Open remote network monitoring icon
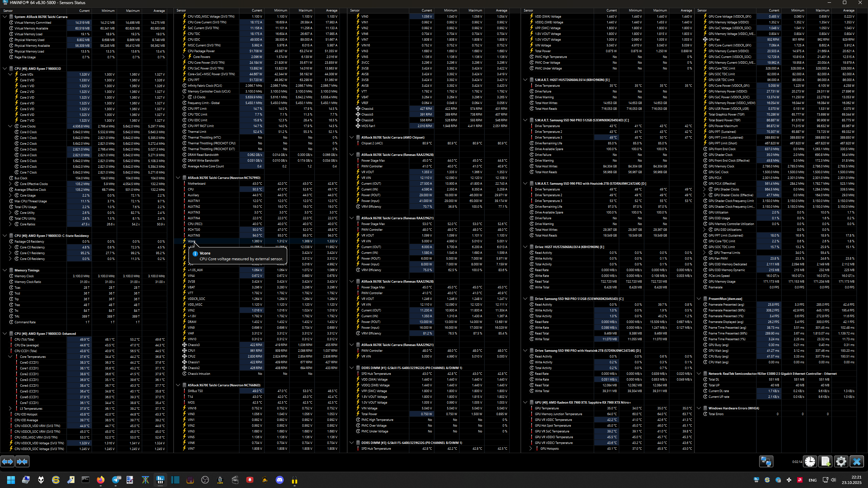The image size is (868, 488). 766,462
